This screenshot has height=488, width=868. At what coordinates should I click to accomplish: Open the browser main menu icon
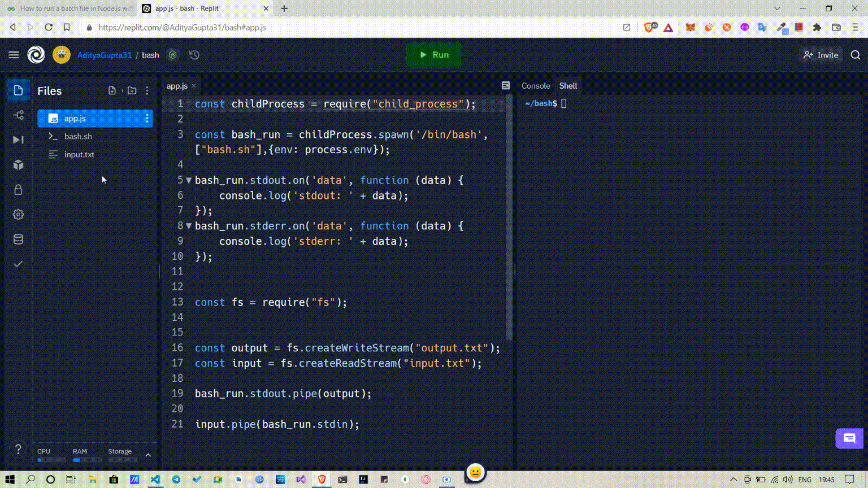[856, 27]
